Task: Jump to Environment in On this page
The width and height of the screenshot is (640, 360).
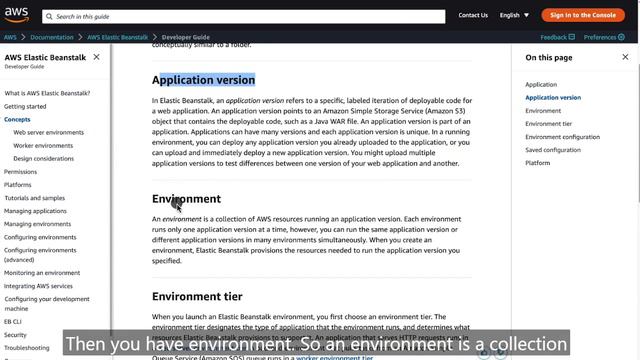Action: pyautogui.click(x=543, y=111)
